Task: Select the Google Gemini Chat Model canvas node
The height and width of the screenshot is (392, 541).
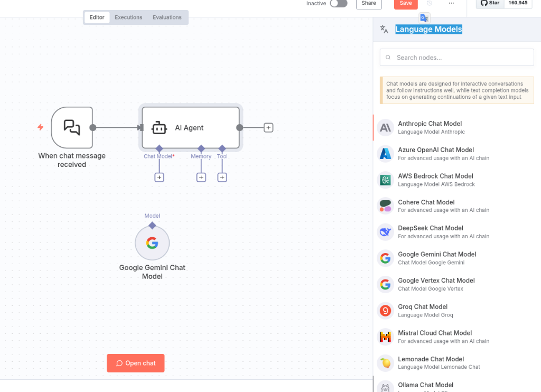Action: click(152, 243)
